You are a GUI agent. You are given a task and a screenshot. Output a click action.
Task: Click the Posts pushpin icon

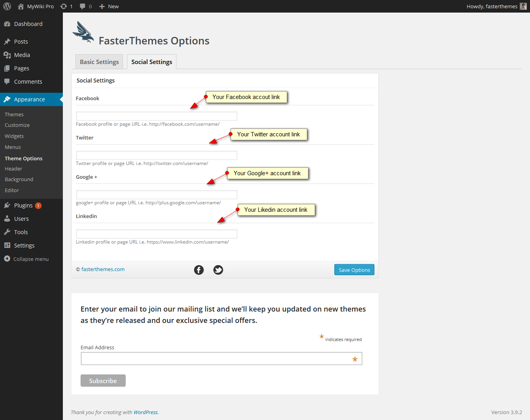click(x=7, y=42)
